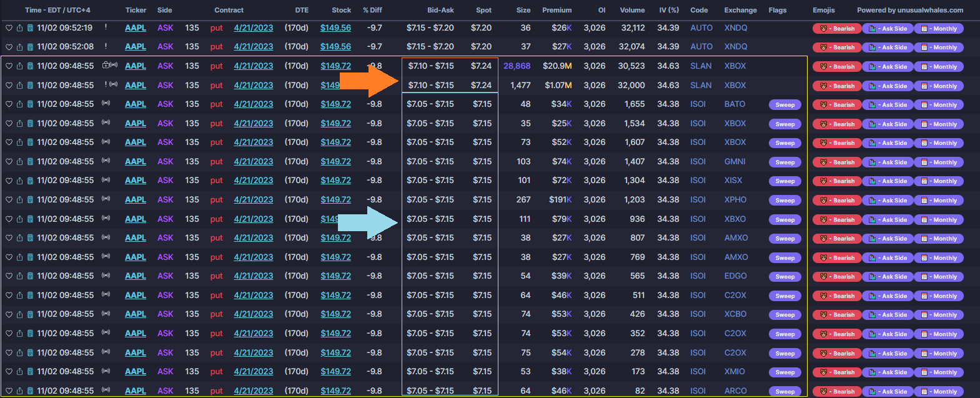The width and height of the screenshot is (980, 398).
Task: Toggle heart on the 09:52:08 trade row
Action: coord(9,47)
